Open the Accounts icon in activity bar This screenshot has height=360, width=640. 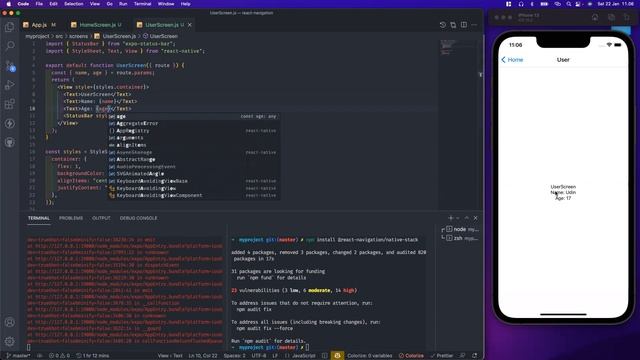[x=10, y=322]
